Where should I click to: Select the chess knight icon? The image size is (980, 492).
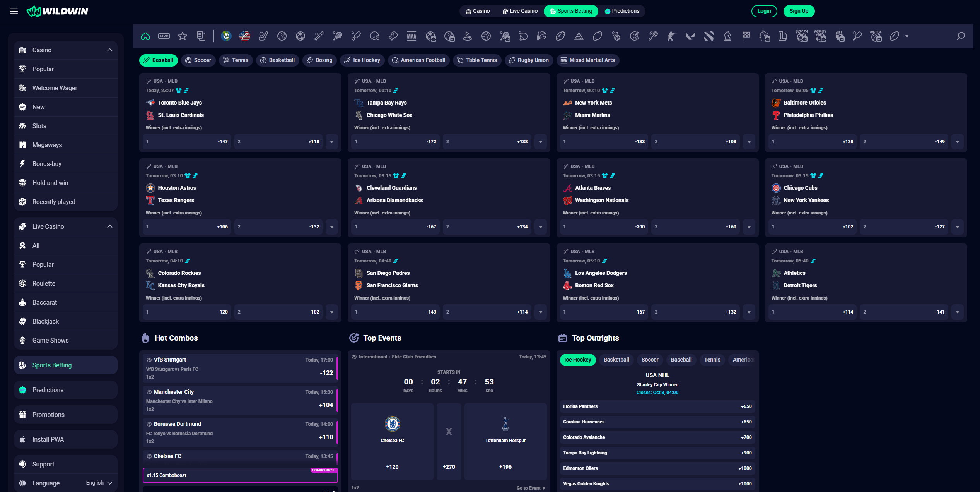[727, 36]
